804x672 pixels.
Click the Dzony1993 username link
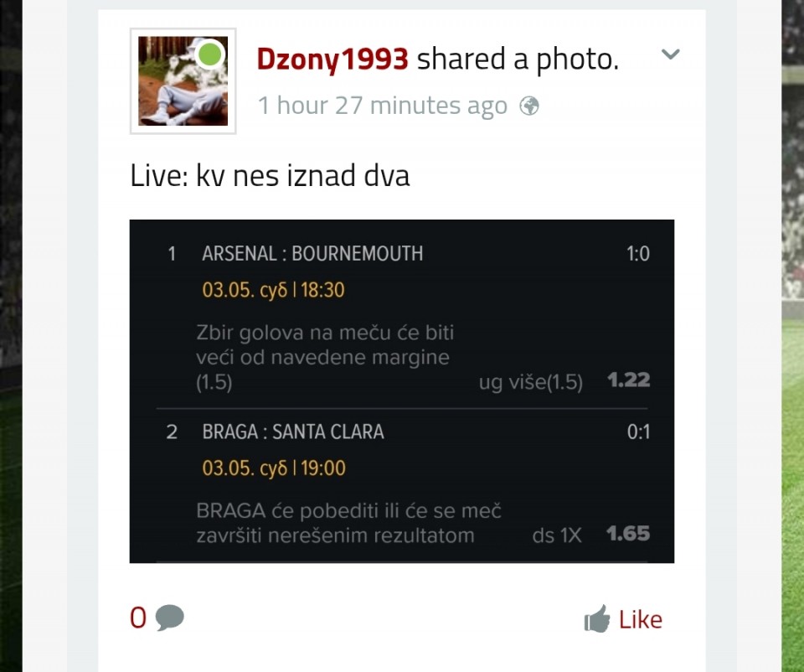332,59
